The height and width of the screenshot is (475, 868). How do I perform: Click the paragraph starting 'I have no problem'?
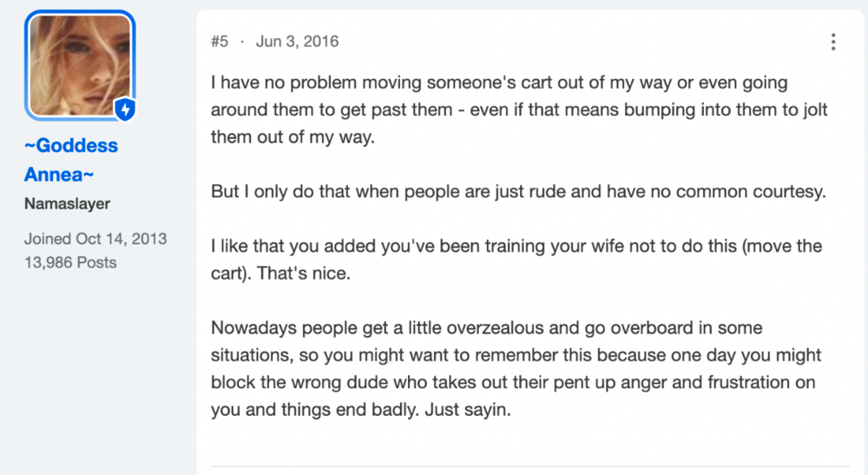(519, 109)
